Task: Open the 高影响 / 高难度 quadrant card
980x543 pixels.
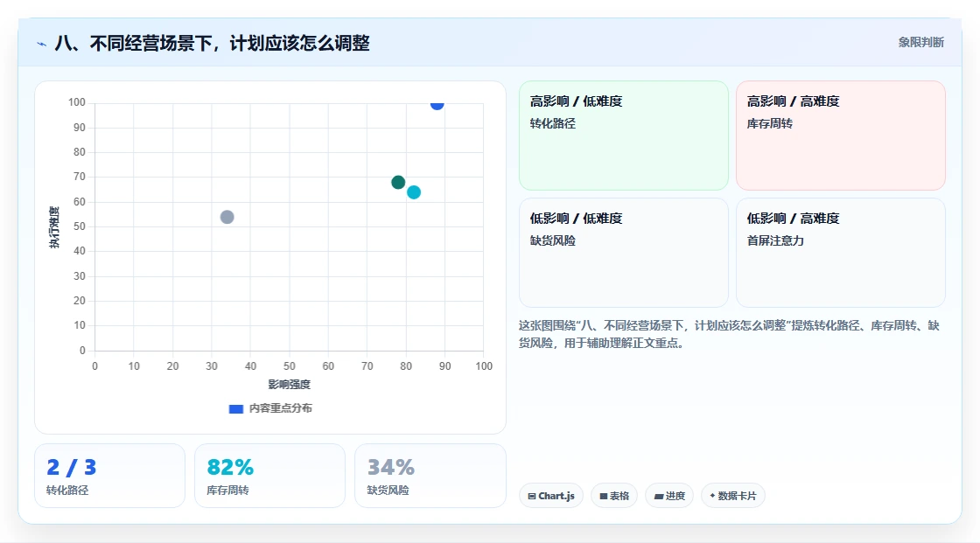Action: [x=841, y=136]
